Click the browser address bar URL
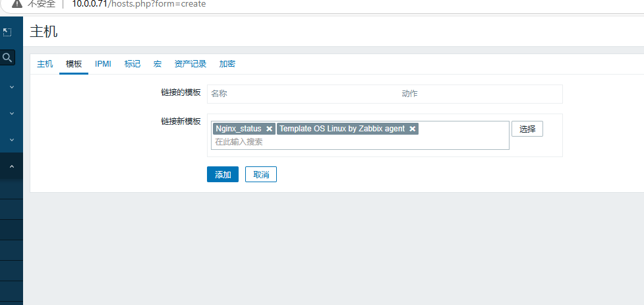644x305 pixels. tap(139, 4)
